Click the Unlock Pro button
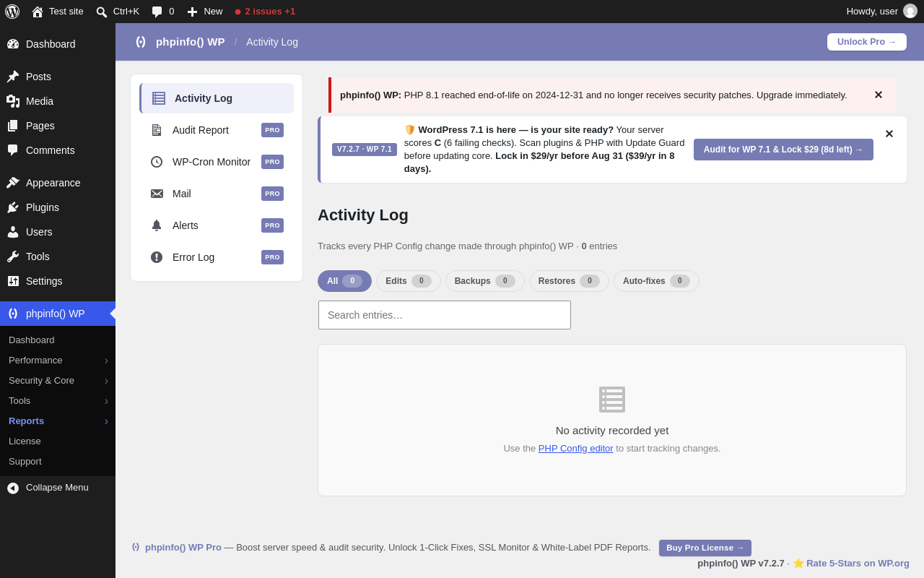Screen dimensions: 924x578 pyautogui.click(x=867, y=42)
